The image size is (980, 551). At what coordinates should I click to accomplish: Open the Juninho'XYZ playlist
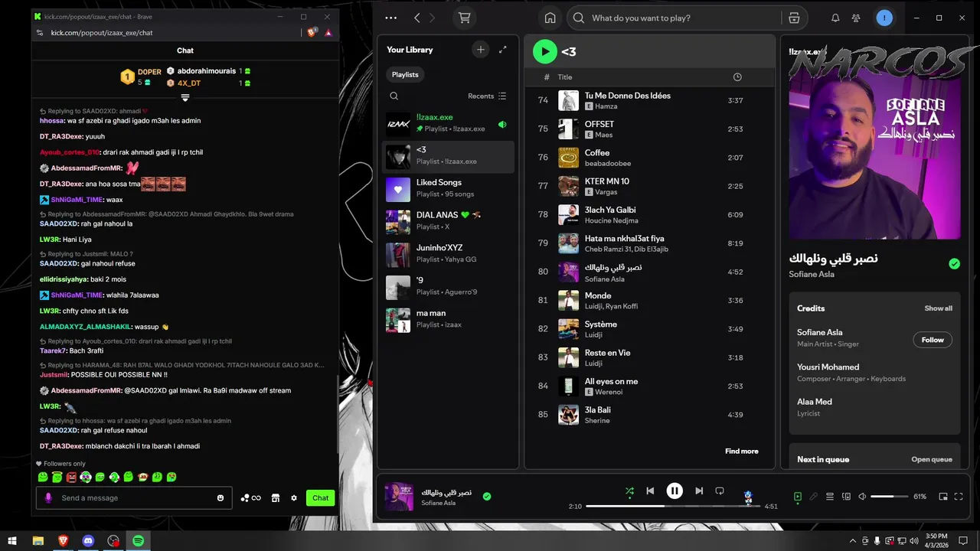(448, 254)
